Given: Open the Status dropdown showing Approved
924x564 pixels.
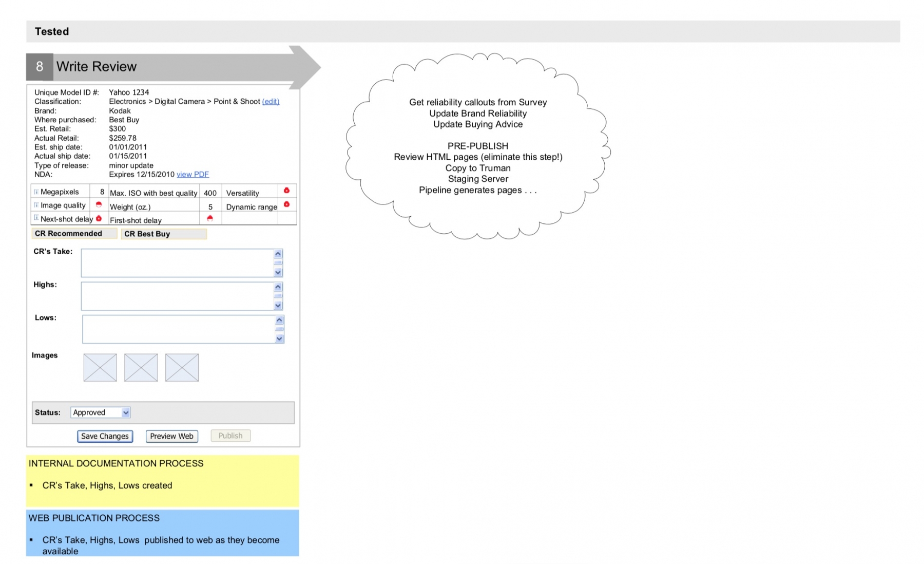Looking at the screenshot, I should tap(101, 412).
